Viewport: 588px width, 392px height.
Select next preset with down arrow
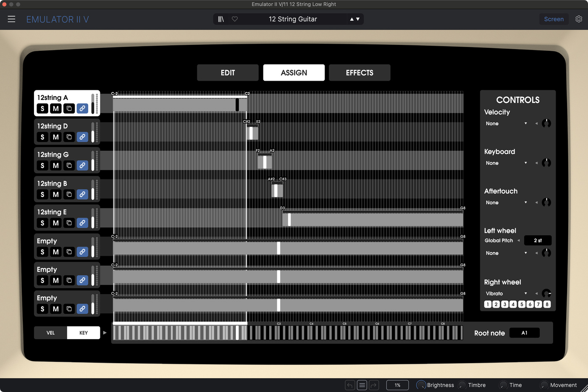click(x=358, y=19)
